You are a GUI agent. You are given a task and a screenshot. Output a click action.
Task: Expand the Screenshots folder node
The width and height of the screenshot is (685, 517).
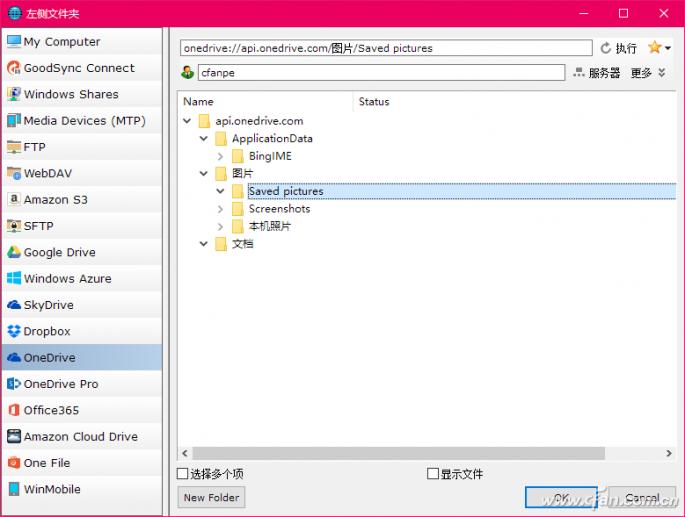pyautogui.click(x=220, y=209)
